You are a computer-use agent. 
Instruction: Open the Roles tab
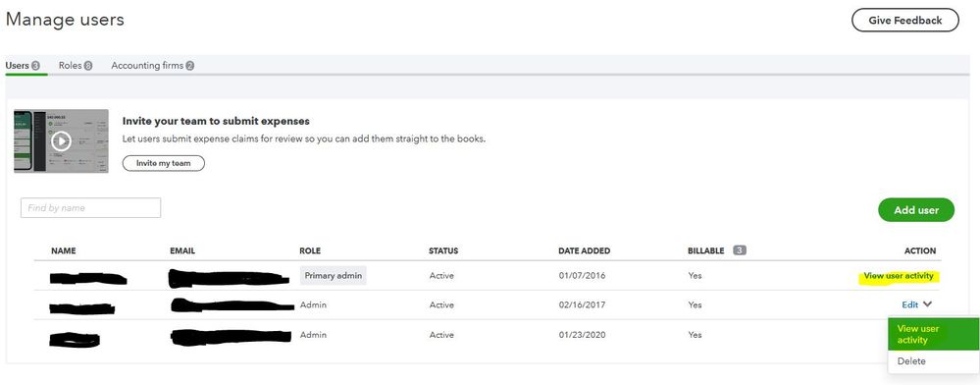click(75, 65)
